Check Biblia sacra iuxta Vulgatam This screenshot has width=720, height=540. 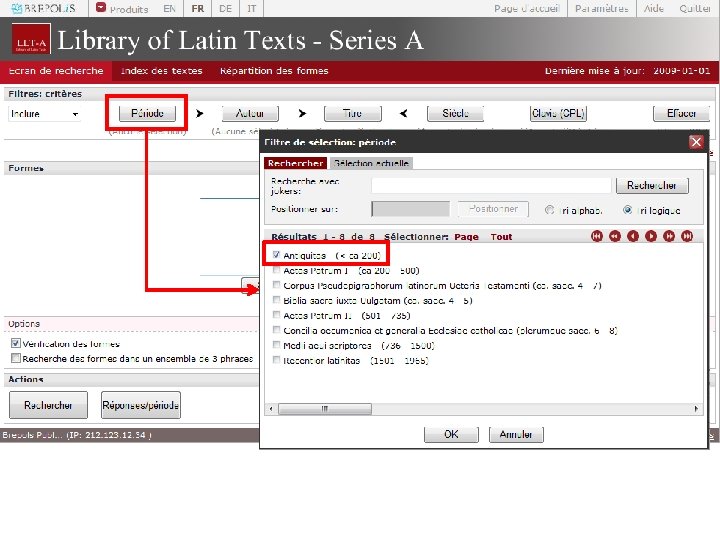click(276, 300)
